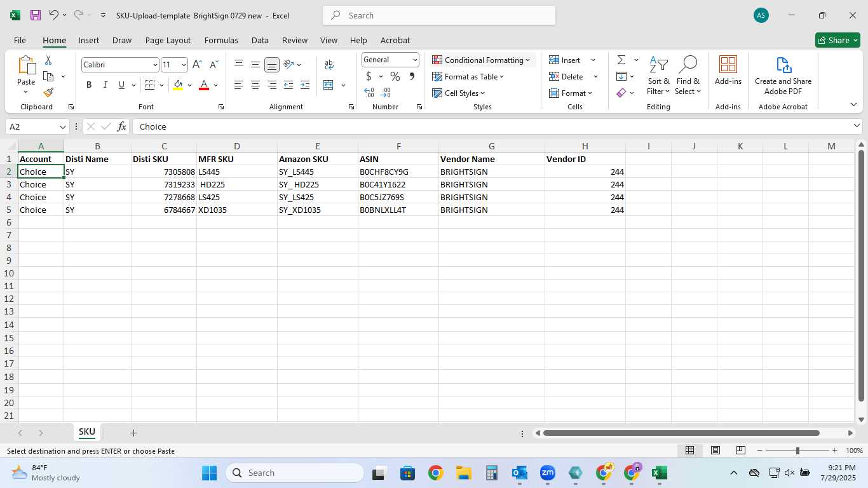868x488 pixels.
Task: Select the SKU sheet tab
Action: 87,432
